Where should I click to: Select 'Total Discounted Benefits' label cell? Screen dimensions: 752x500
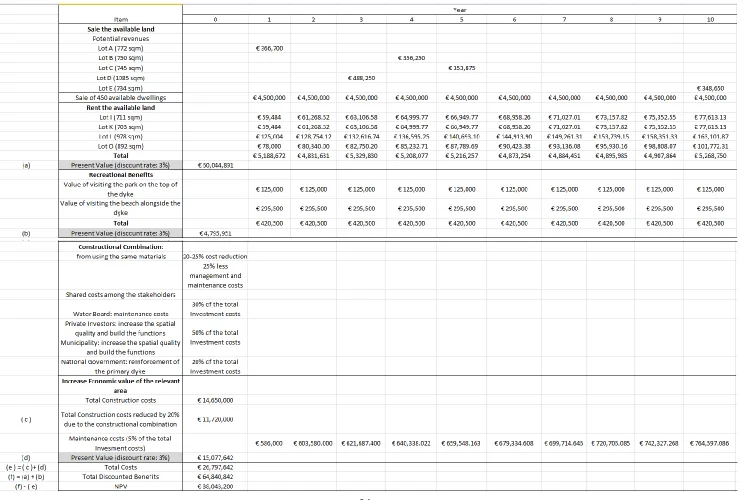point(120,477)
